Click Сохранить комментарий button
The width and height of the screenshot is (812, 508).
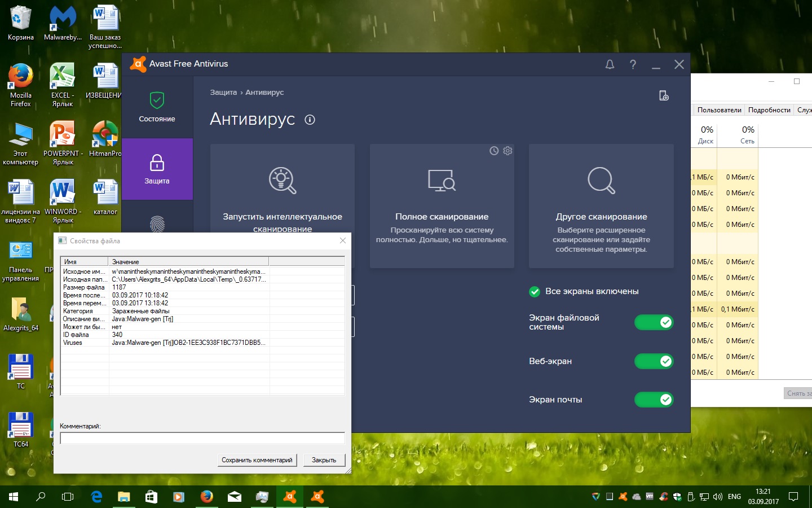[x=257, y=460]
